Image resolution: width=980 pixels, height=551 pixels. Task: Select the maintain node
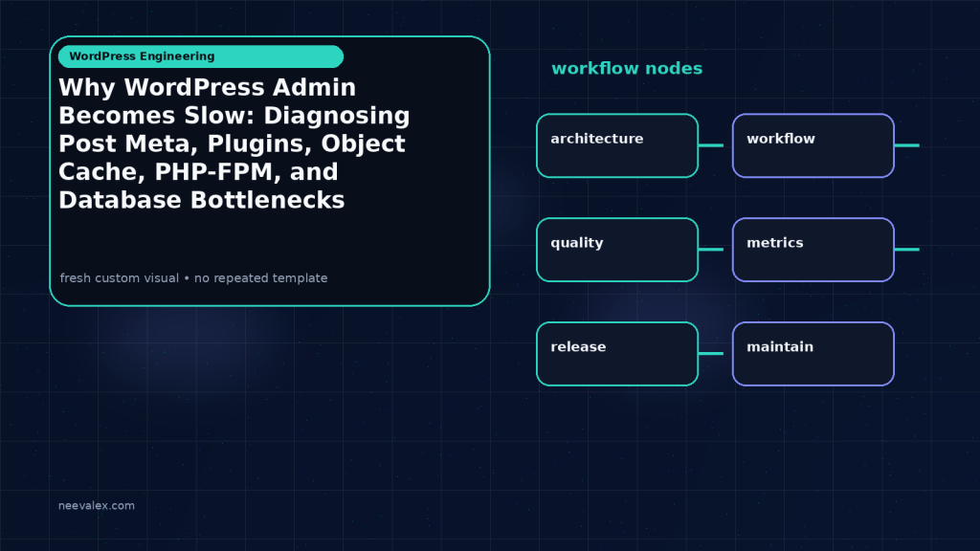[x=813, y=354]
